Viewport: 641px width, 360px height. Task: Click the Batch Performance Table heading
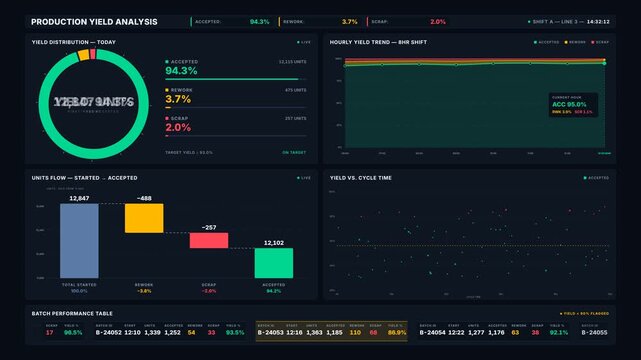click(x=72, y=313)
